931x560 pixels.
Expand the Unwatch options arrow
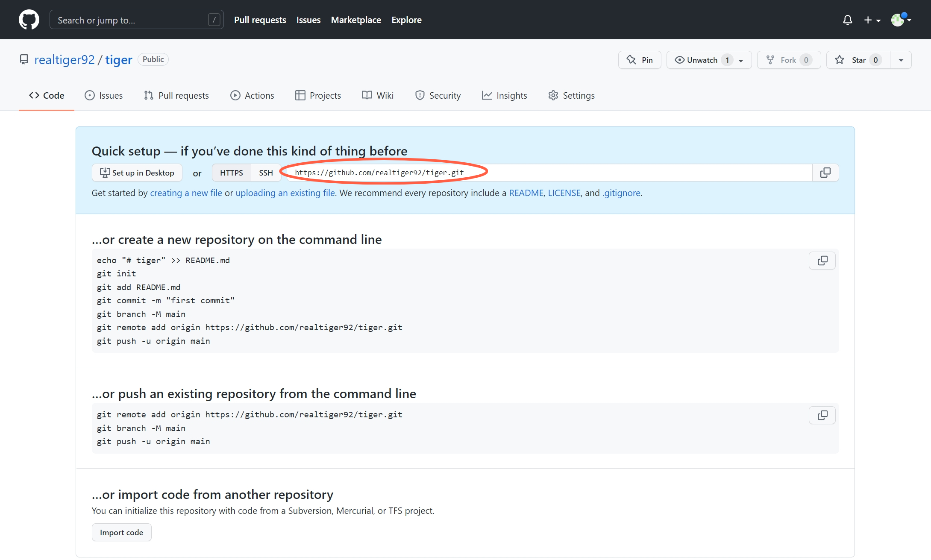(741, 60)
